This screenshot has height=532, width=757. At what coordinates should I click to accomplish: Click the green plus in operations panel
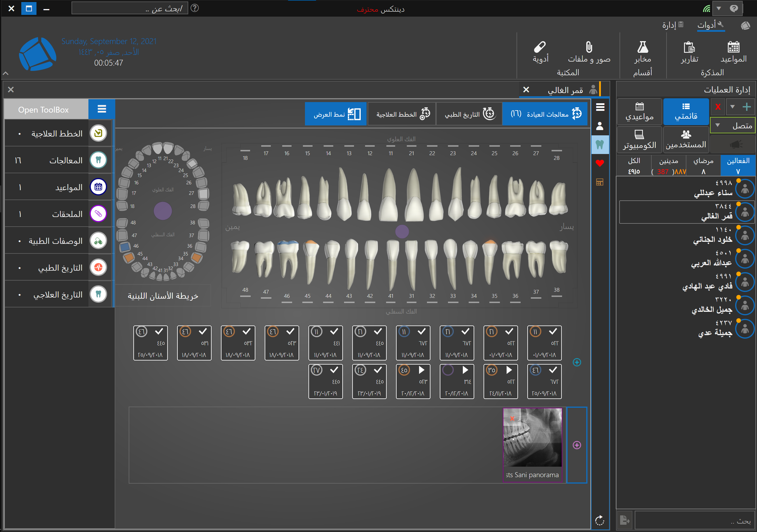coord(746,107)
